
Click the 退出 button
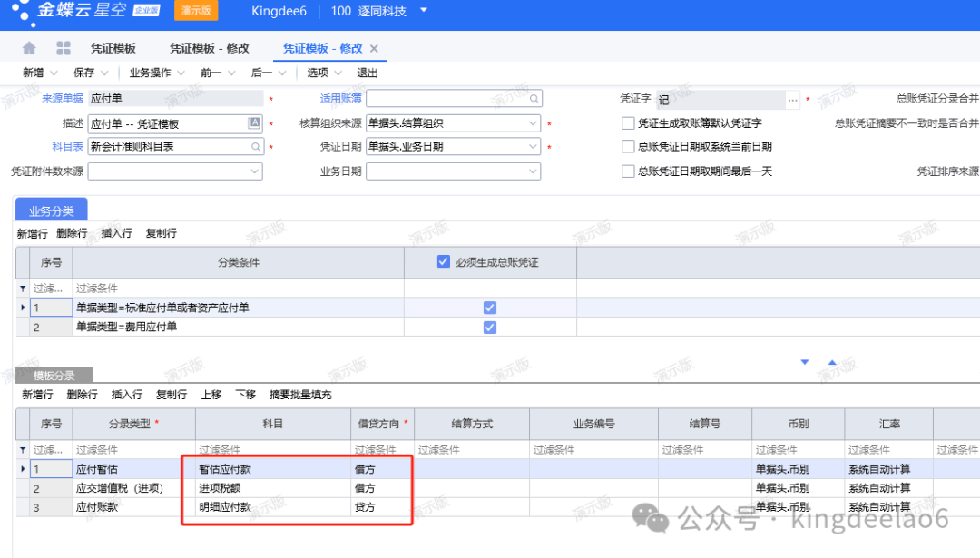[x=367, y=73]
